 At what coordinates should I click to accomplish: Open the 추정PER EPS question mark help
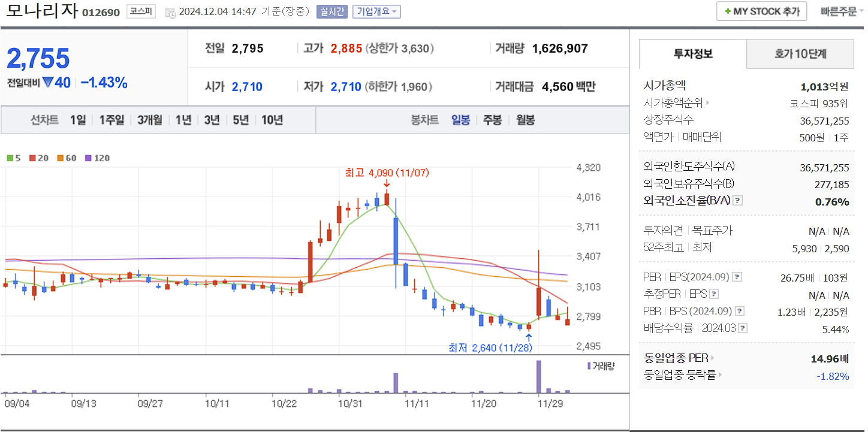[x=713, y=294]
